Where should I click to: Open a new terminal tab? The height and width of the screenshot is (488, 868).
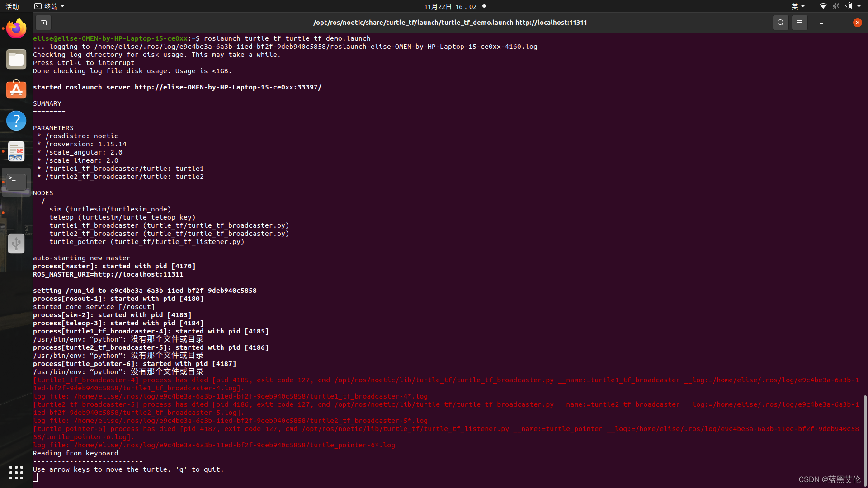(x=43, y=23)
